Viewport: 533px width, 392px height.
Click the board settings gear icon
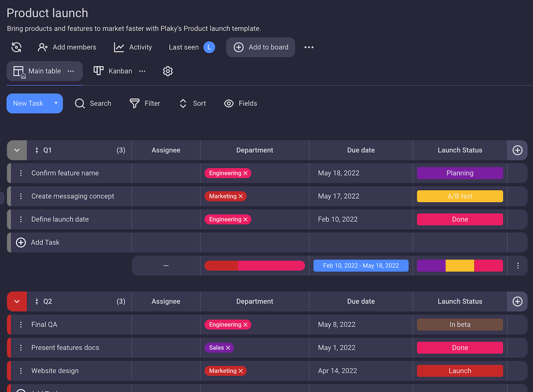click(x=167, y=71)
